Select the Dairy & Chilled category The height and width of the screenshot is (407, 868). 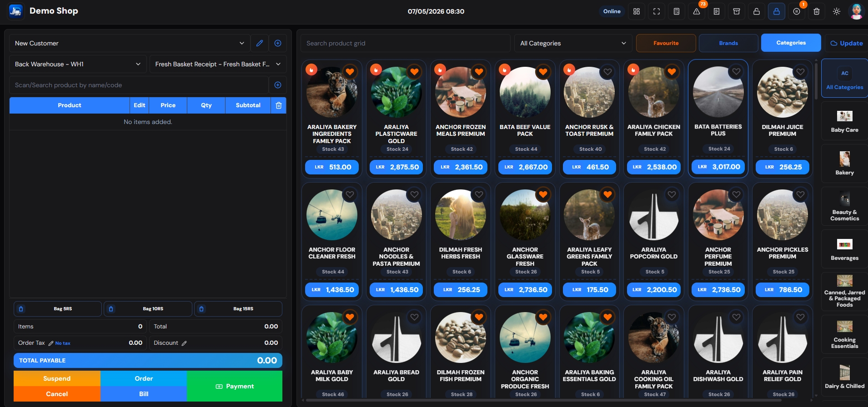pos(844,377)
